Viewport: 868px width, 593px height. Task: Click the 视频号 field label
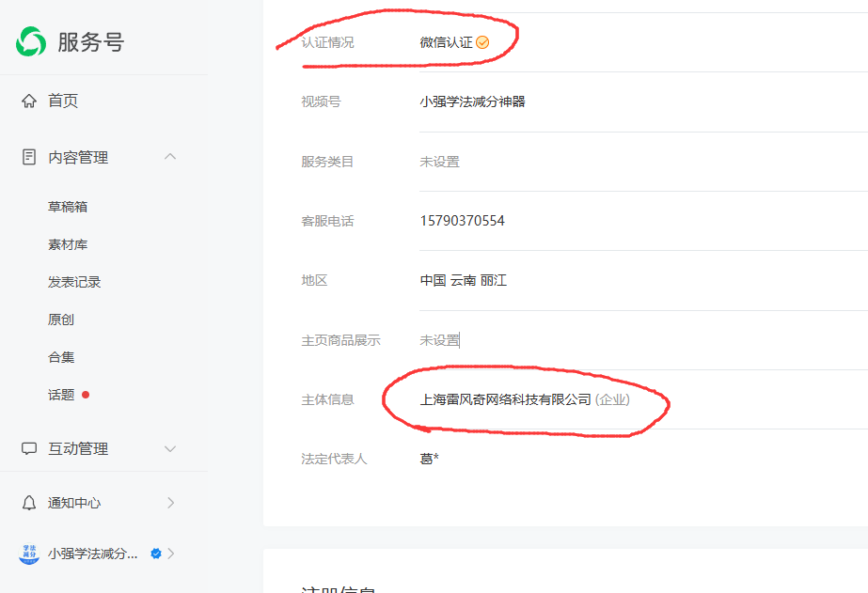(321, 101)
